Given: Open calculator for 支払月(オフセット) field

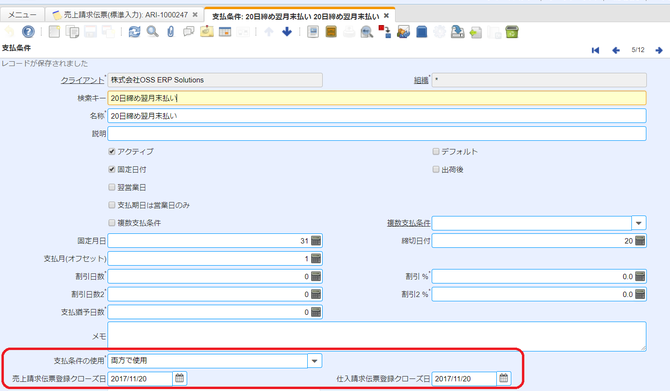Looking at the screenshot, I should (316, 259).
